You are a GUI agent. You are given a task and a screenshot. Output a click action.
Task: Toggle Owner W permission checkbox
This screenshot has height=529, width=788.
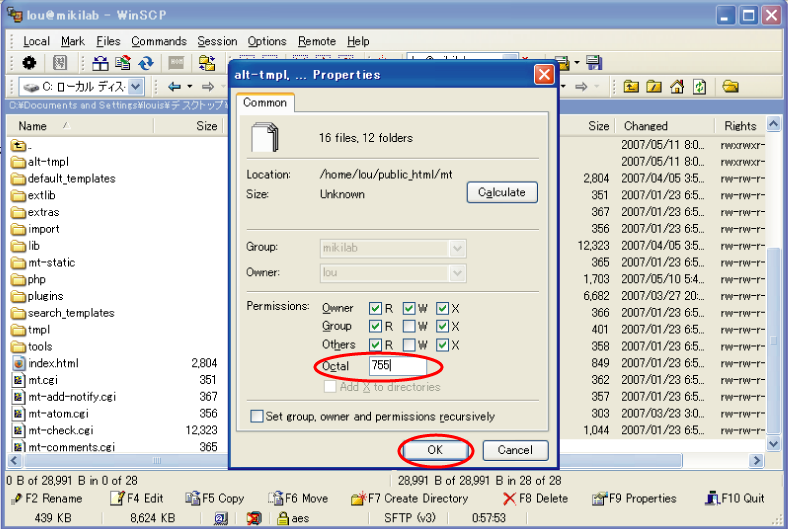pyautogui.click(x=409, y=308)
